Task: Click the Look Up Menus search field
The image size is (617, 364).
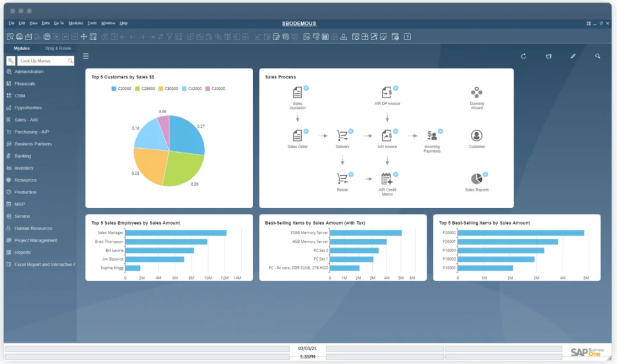Action: pos(43,61)
